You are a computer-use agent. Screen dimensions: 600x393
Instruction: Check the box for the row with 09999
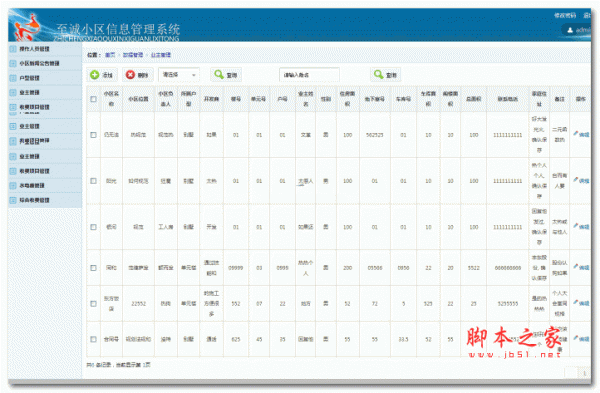click(93, 268)
